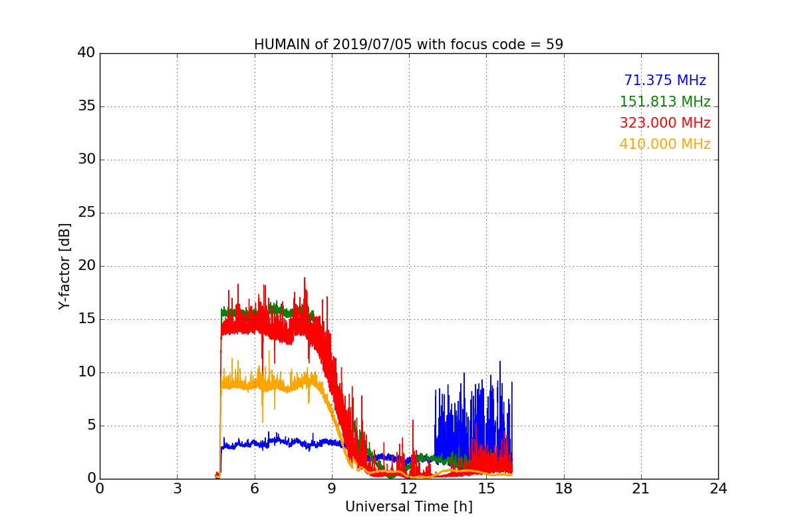Click the plot title mentioning HUMAIN 2019/07/05

(x=408, y=45)
